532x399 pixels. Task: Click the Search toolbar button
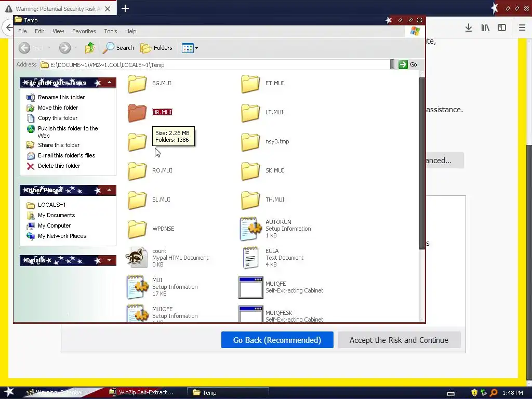pyautogui.click(x=118, y=48)
